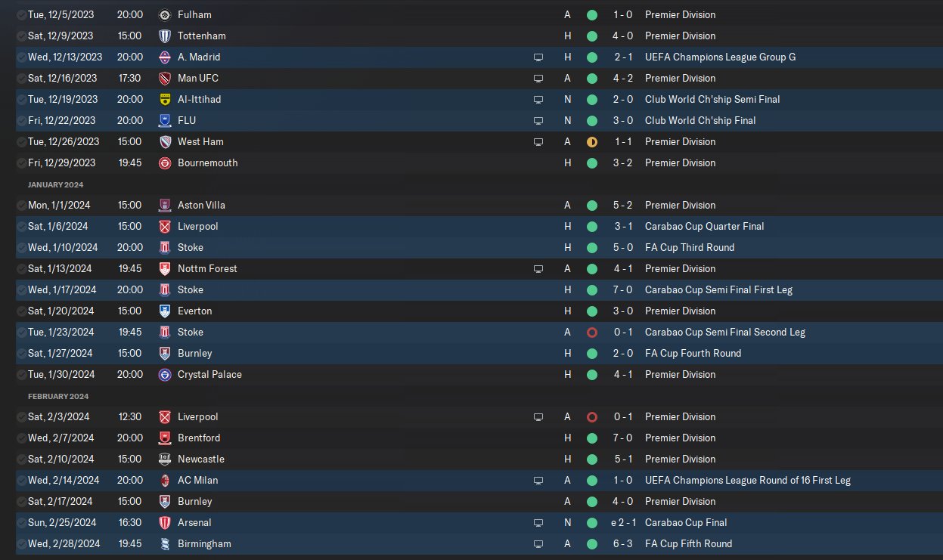The width and height of the screenshot is (943, 560).
Task: Click the orange draw indicator for West Ham
Action: [592, 141]
